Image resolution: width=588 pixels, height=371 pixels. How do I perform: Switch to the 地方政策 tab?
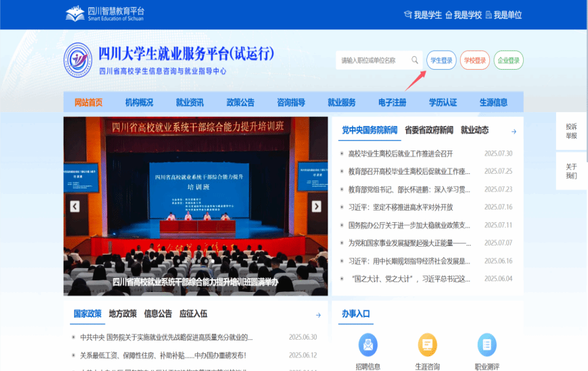[x=123, y=313]
